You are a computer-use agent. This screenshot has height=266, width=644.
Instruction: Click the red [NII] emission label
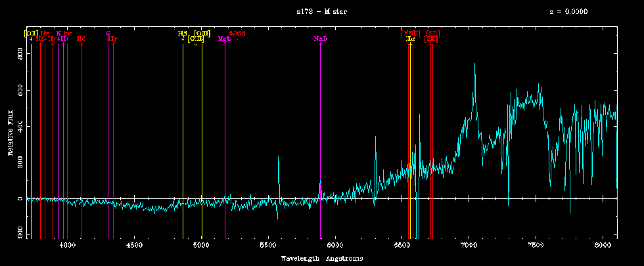pyautogui.click(x=410, y=33)
